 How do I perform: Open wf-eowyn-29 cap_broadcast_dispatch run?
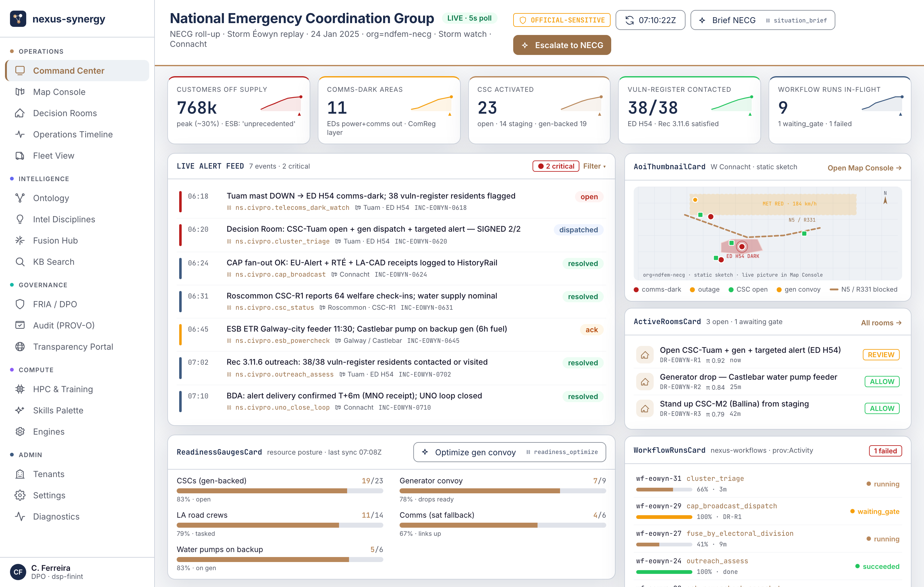point(767,511)
